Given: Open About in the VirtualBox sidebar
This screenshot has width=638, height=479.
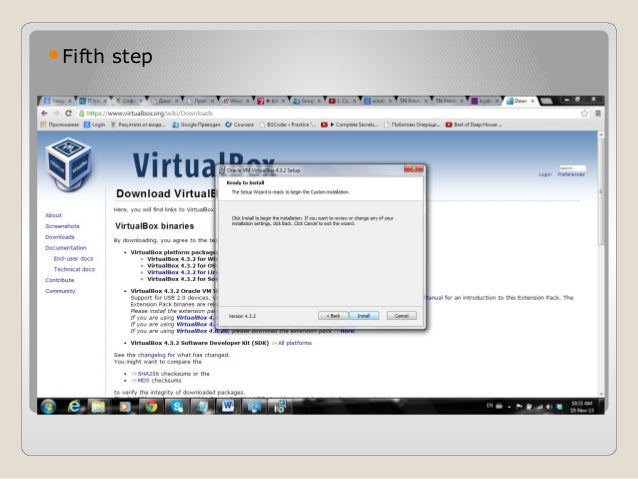Looking at the screenshot, I should point(53,215).
